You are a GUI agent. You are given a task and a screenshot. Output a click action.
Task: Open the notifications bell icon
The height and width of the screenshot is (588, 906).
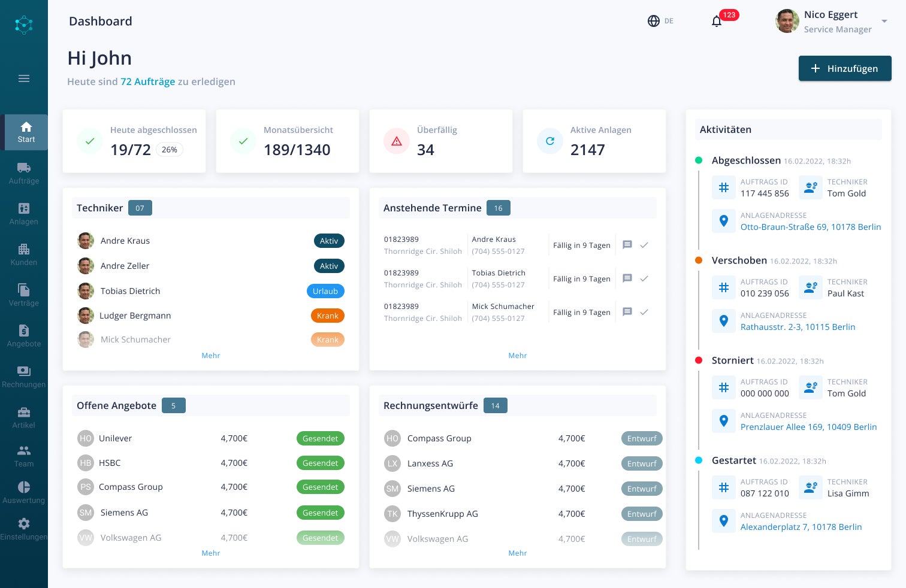[717, 22]
